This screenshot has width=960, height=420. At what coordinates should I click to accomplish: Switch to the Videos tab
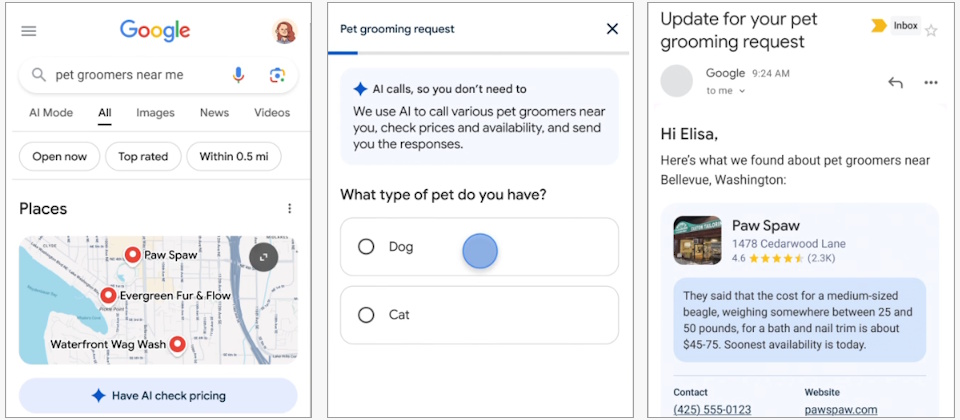pos(272,113)
